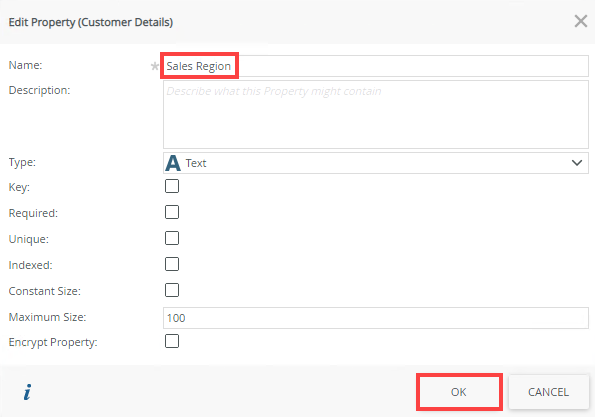The image size is (595, 417).
Task: Expand the Type dropdown chevron
Action: (577, 163)
